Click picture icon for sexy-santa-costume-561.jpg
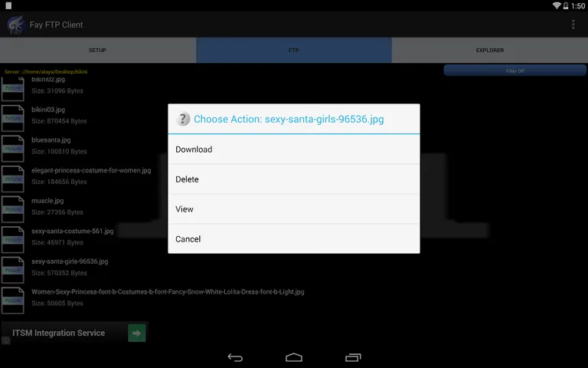This screenshot has height=368, width=588. pos(13,239)
